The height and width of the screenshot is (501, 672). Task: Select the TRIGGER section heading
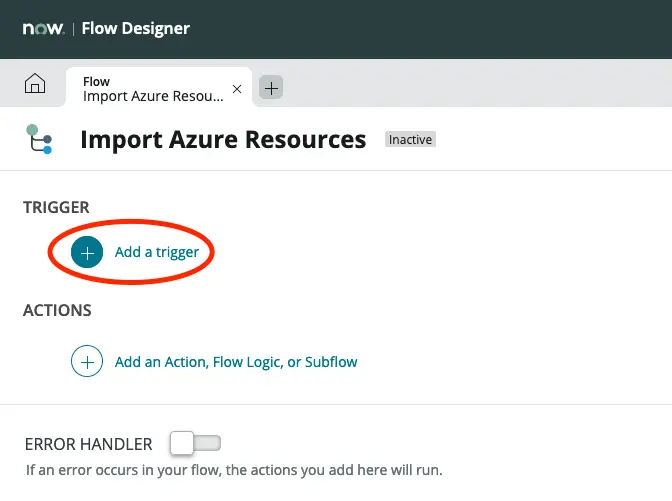[56, 207]
